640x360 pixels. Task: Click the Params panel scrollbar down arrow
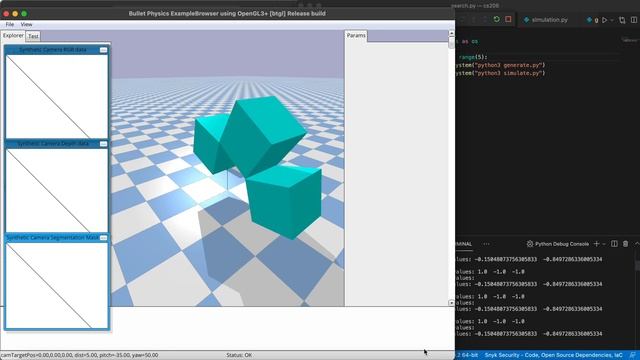click(451, 303)
